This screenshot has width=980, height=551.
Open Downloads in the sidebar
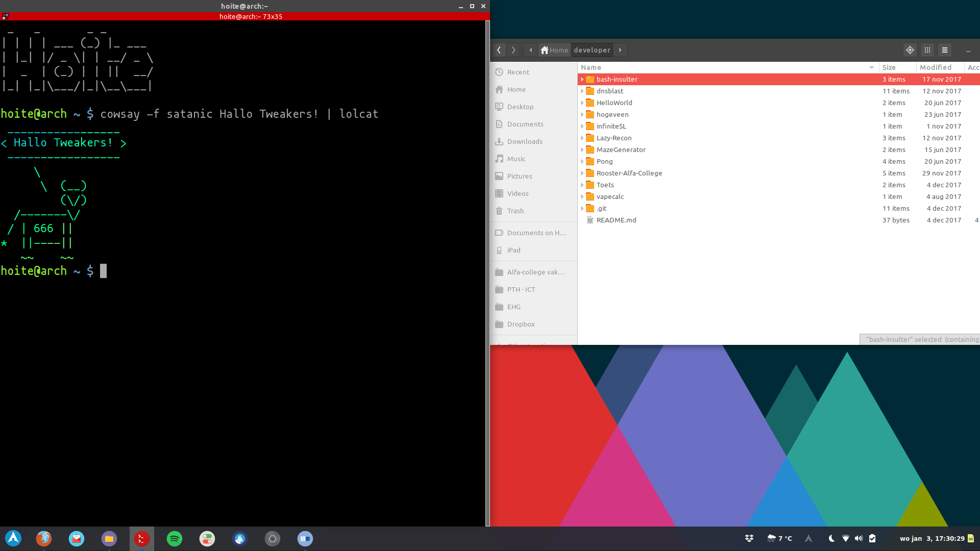coord(525,141)
